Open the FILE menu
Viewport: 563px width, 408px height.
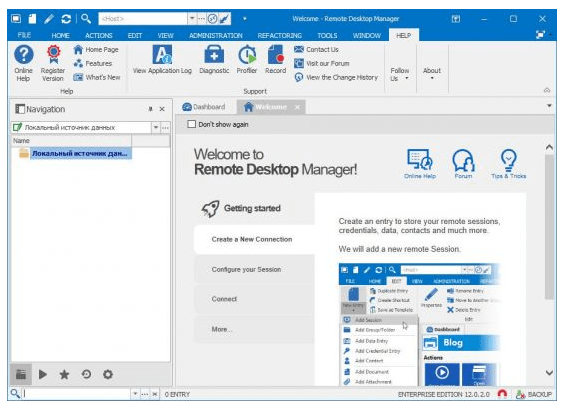(x=24, y=35)
